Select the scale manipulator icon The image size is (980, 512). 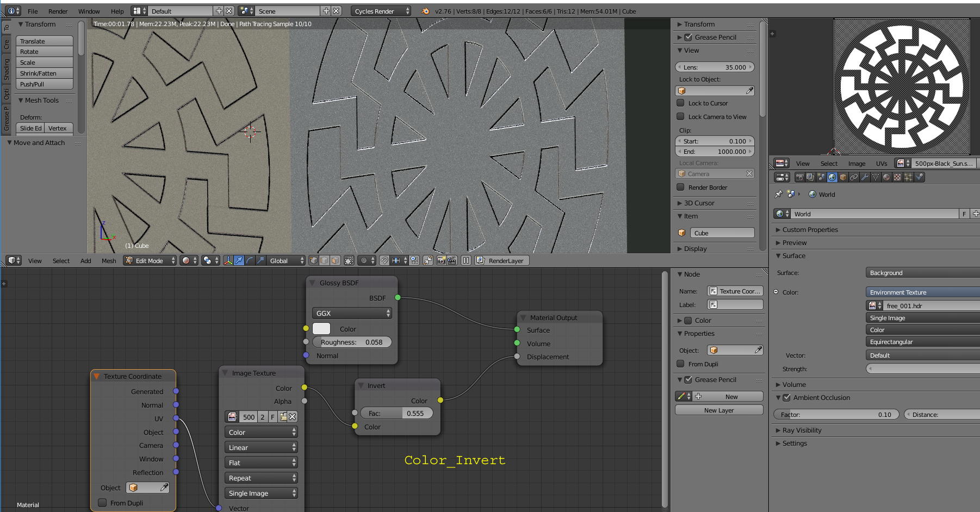[x=260, y=261]
